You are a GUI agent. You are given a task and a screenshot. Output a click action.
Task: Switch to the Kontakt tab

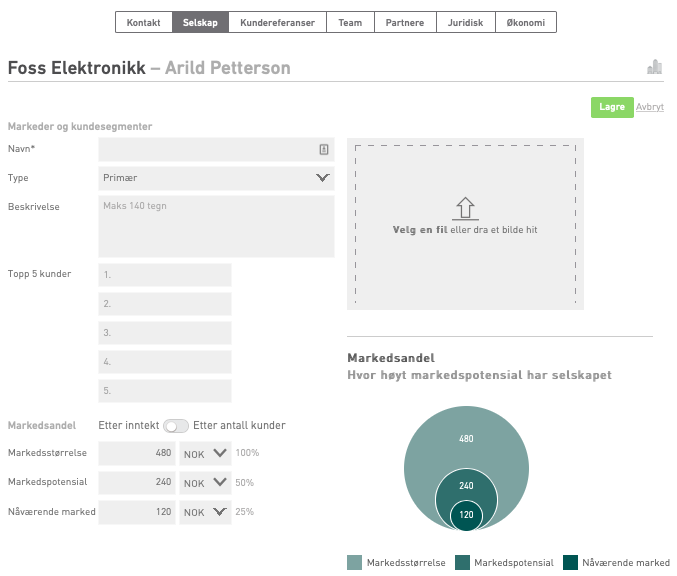click(x=144, y=22)
